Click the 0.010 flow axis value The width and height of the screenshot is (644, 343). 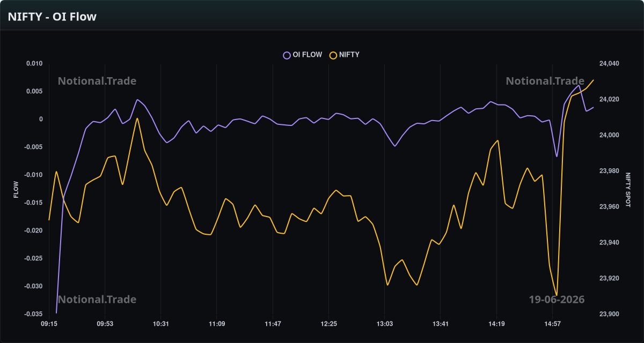point(34,64)
